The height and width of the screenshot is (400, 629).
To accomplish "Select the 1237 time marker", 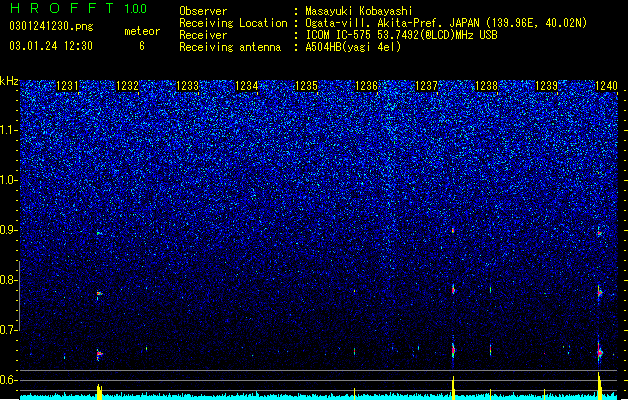I will (426, 86).
